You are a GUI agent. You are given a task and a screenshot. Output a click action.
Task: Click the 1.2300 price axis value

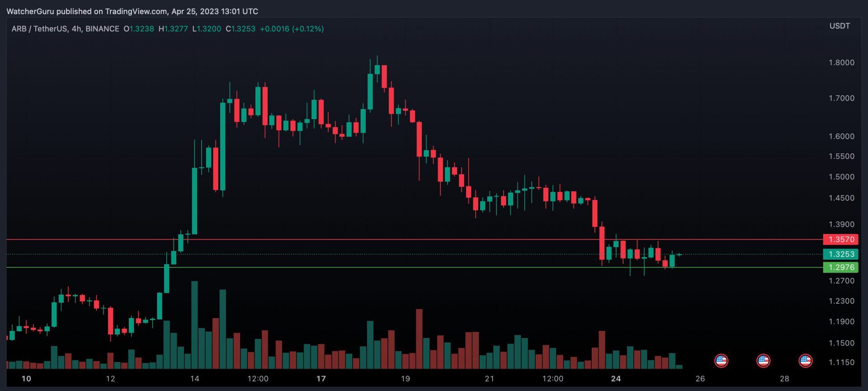coord(841,301)
